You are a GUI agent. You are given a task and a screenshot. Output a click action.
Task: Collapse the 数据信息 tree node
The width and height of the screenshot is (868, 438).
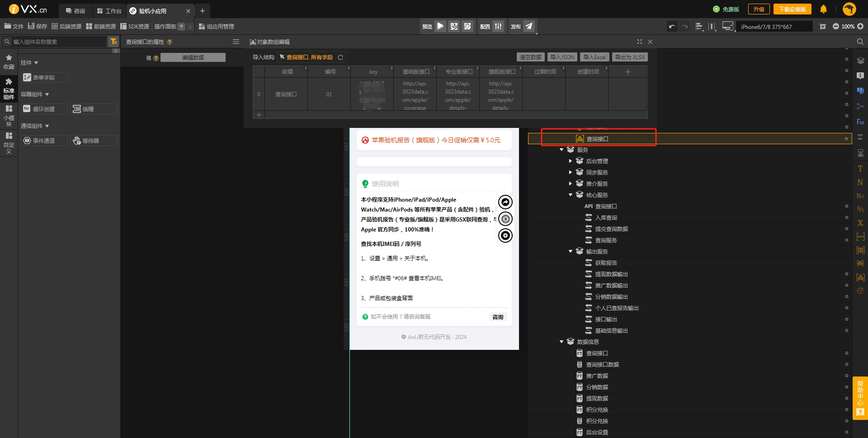coord(561,342)
